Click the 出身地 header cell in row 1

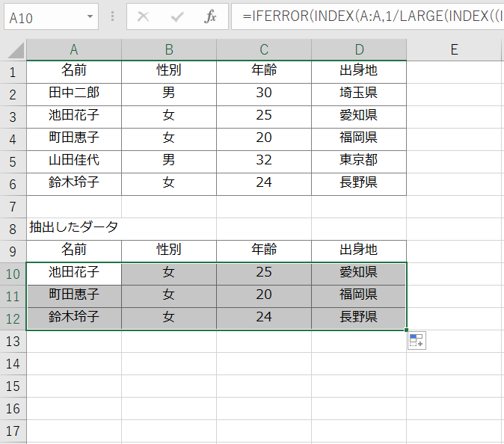tap(359, 71)
